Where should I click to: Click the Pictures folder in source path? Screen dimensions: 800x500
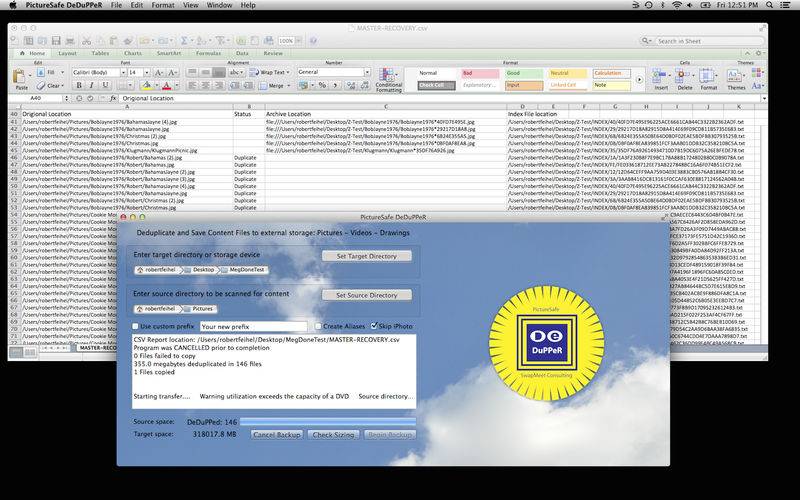click(x=199, y=309)
